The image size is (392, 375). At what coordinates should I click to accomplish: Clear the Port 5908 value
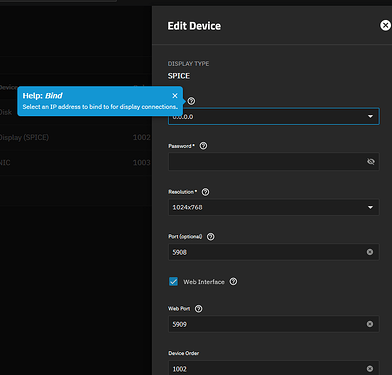[x=370, y=252]
